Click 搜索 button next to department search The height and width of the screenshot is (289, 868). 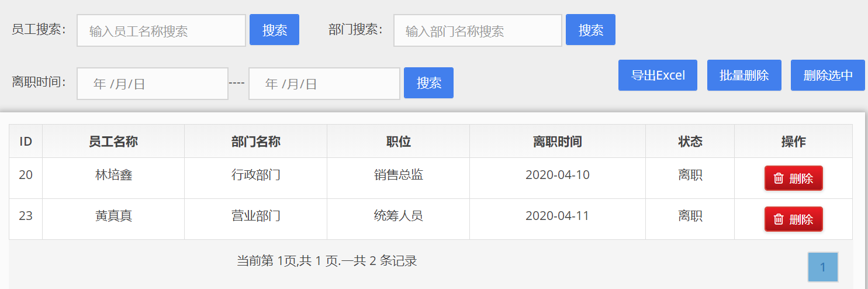[590, 30]
